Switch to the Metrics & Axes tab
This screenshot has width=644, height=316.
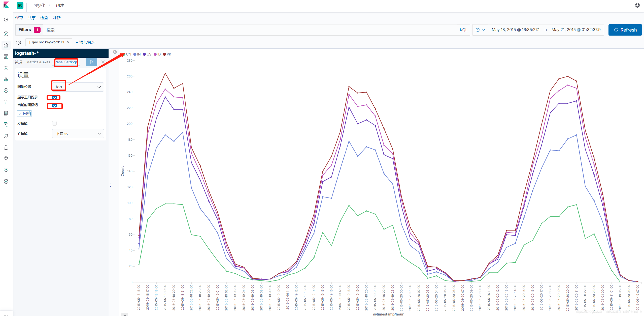pos(39,63)
